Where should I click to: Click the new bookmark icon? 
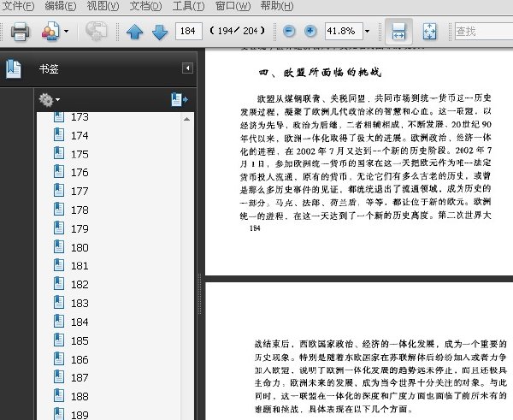(x=180, y=99)
